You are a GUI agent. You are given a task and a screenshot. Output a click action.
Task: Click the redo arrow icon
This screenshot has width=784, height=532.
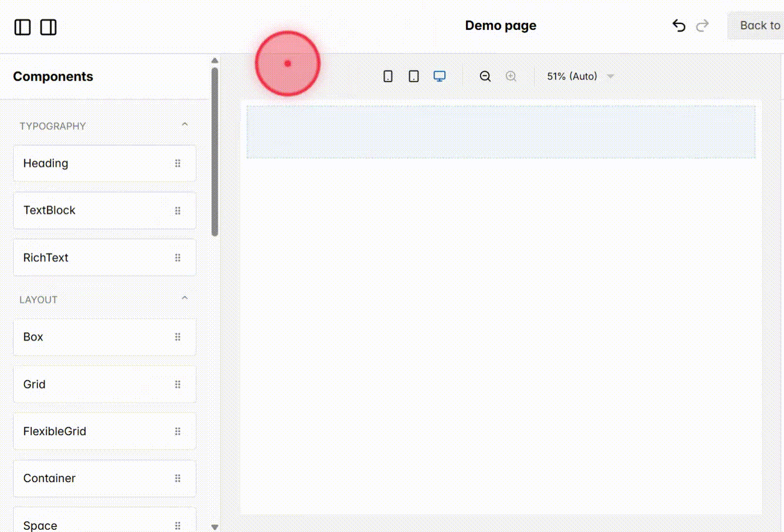pyautogui.click(x=702, y=26)
